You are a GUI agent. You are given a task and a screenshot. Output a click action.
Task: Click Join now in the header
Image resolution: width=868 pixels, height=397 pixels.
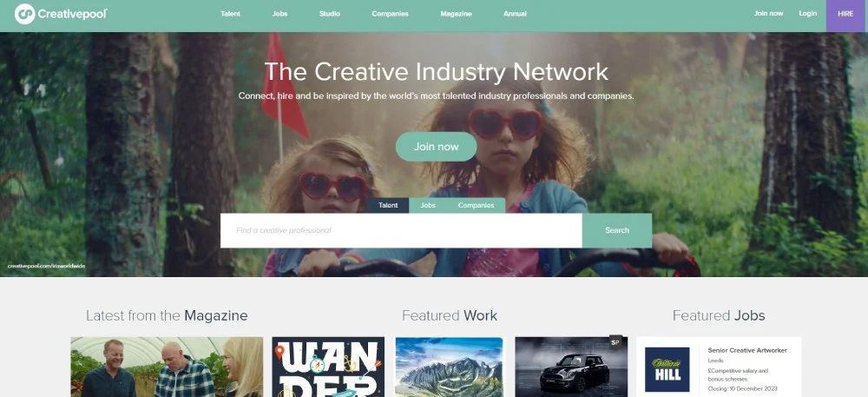(x=768, y=13)
